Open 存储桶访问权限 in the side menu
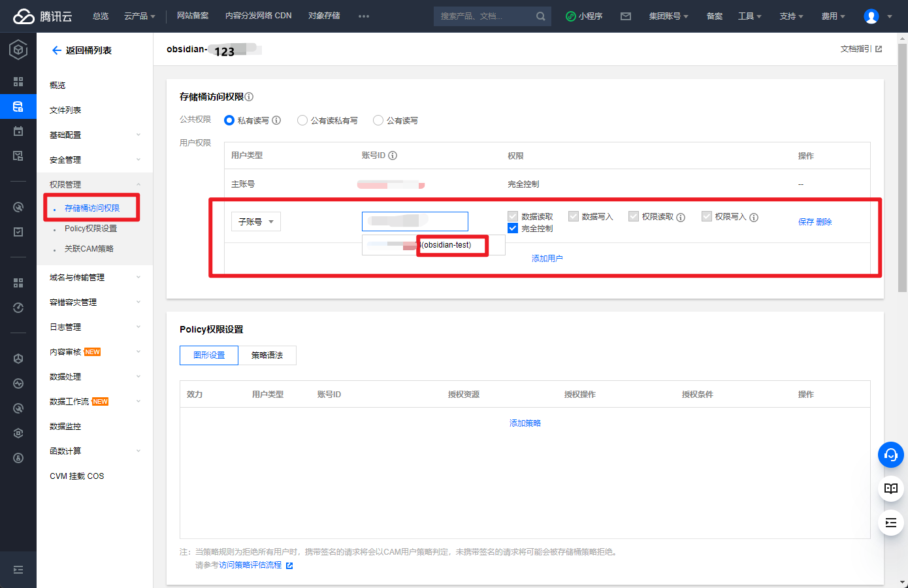This screenshot has width=908, height=588. 92,208
